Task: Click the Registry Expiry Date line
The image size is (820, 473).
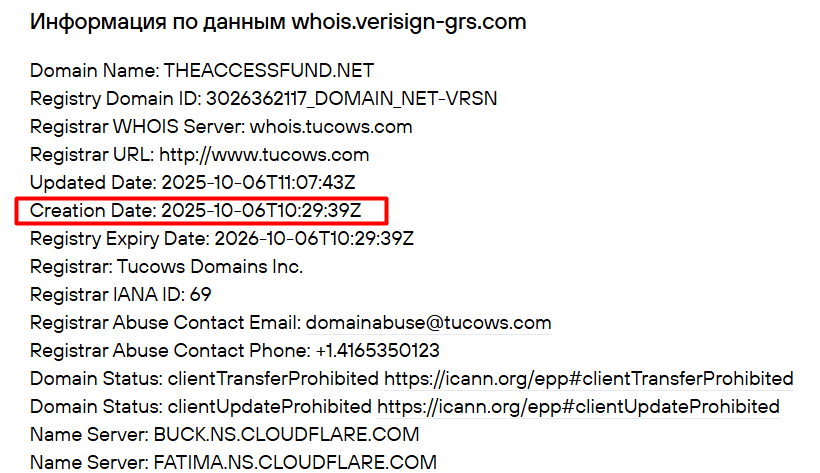Action: [x=222, y=239]
